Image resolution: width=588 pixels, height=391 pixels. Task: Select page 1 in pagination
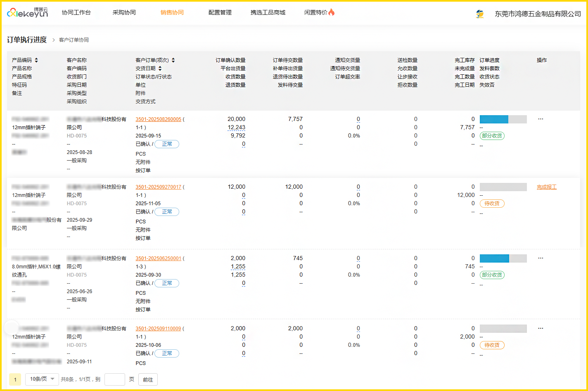(x=15, y=379)
